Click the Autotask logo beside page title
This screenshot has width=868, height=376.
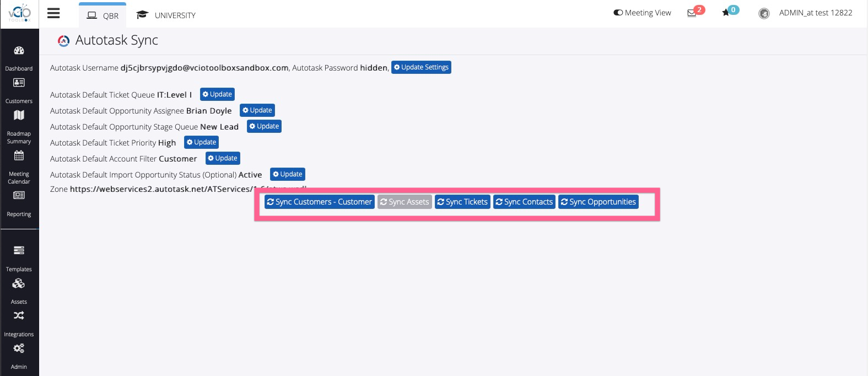tap(64, 41)
